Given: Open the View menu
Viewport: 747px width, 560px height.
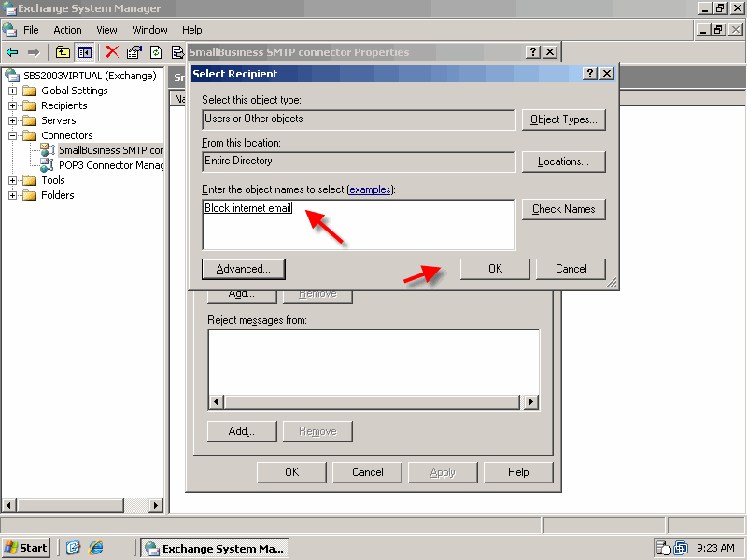Looking at the screenshot, I should pos(106,30).
